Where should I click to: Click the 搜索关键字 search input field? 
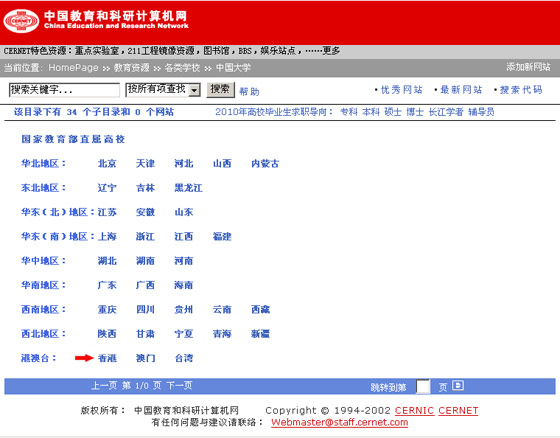pos(64,90)
